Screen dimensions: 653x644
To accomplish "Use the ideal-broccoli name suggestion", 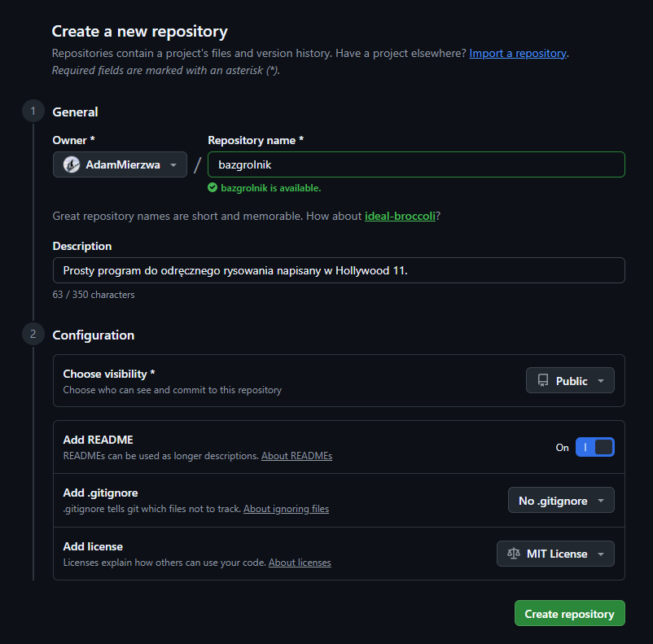I will click(x=400, y=216).
